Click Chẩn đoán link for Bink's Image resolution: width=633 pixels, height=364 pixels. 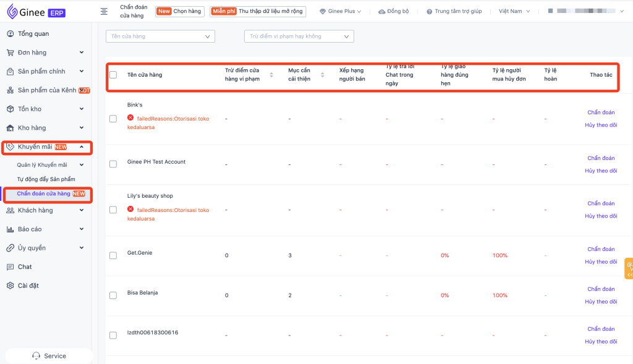pos(601,112)
